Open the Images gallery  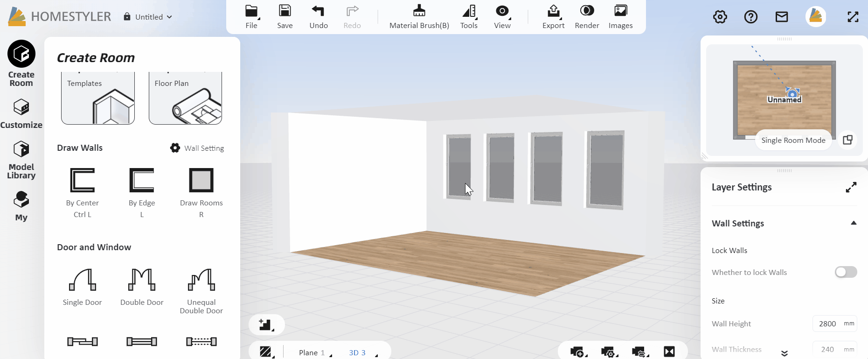[620, 17]
